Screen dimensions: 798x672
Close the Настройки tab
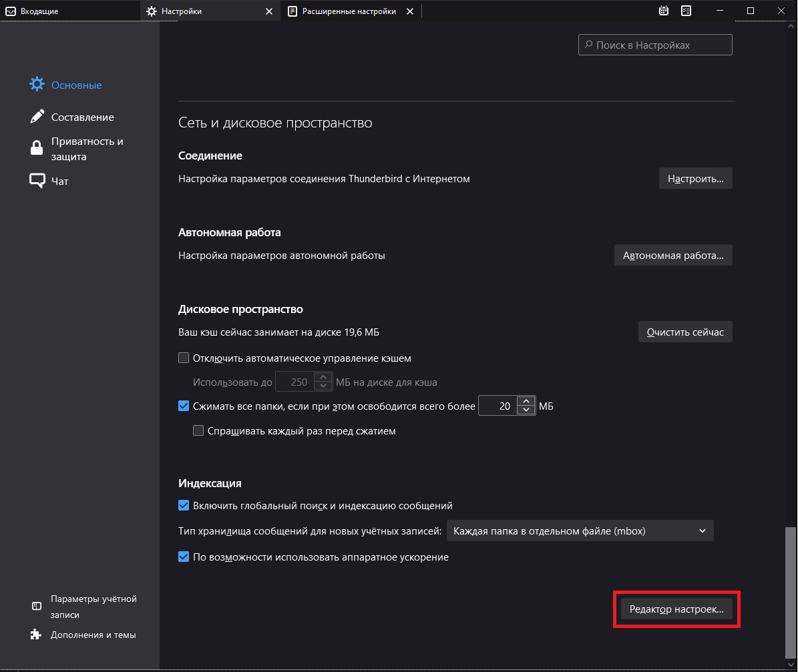(x=269, y=11)
